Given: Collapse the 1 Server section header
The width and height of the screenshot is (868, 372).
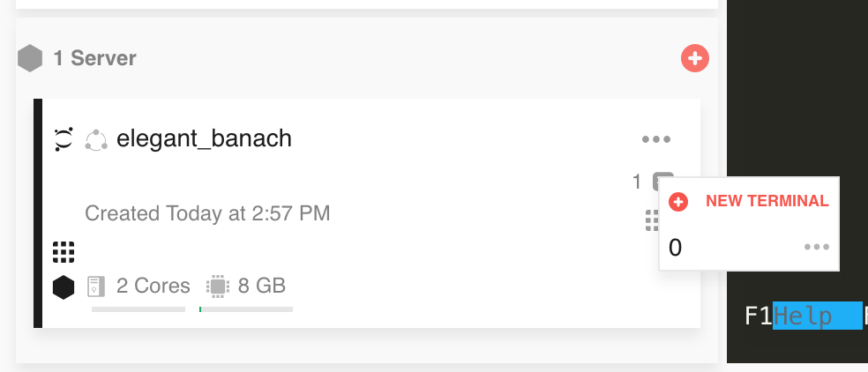Looking at the screenshot, I should [x=94, y=59].
